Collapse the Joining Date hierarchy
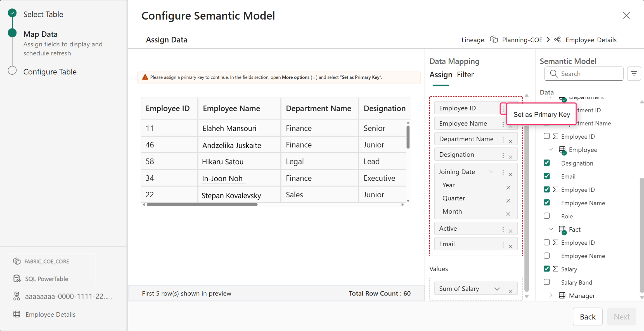 click(x=491, y=172)
